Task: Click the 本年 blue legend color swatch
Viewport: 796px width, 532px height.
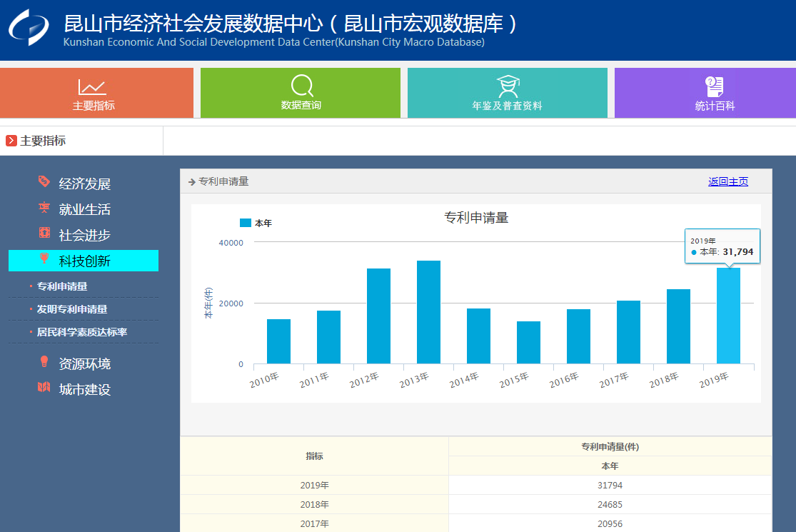Action: [246, 224]
